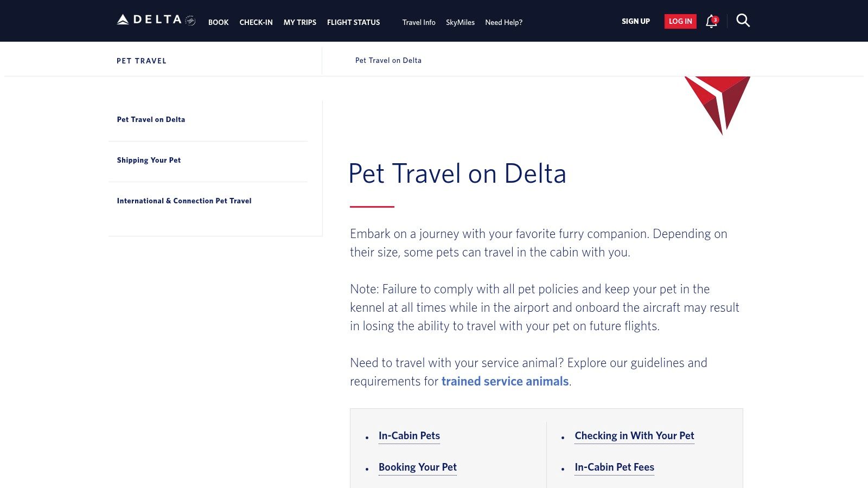Open the BOOK menu

pyautogui.click(x=218, y=22)
